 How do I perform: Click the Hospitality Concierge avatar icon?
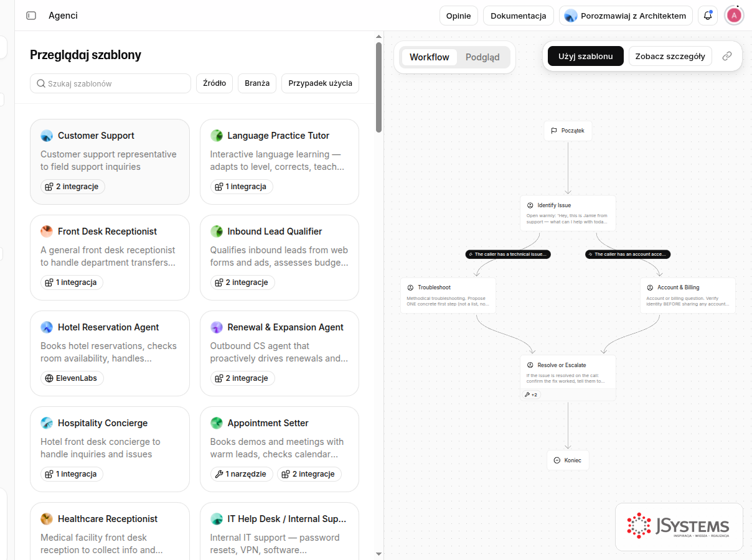tap(47, 423)
